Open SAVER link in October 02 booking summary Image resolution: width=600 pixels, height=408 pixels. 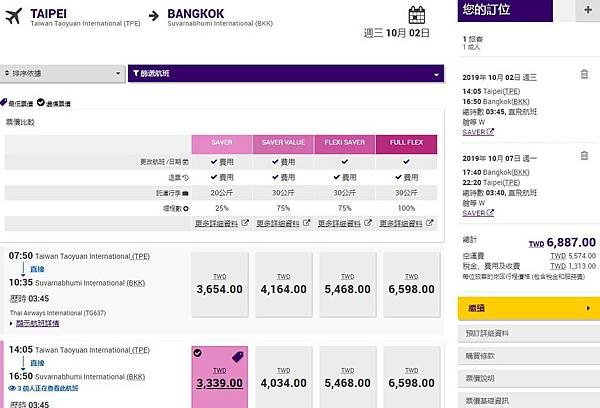pyautogui.click(x=478, y=132)
